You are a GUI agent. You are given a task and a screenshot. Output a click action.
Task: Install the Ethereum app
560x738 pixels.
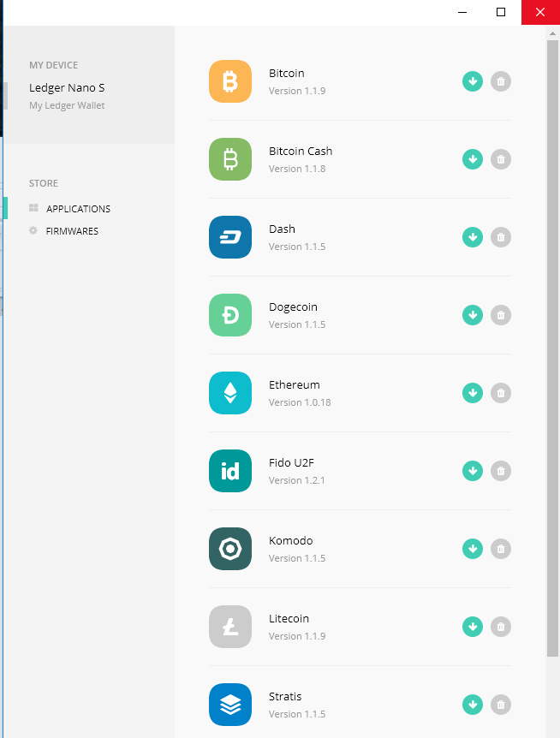[473, 393]
